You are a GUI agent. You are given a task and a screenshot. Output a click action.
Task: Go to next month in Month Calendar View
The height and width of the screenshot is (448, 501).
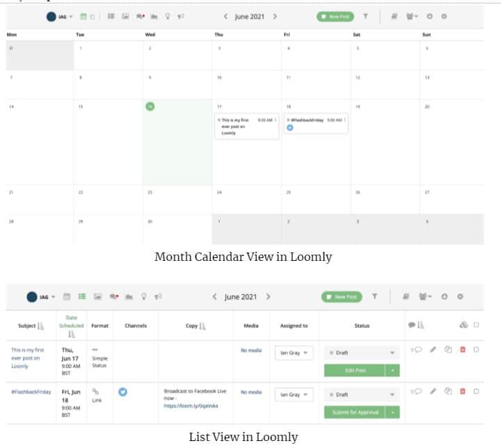click(275, 16)
